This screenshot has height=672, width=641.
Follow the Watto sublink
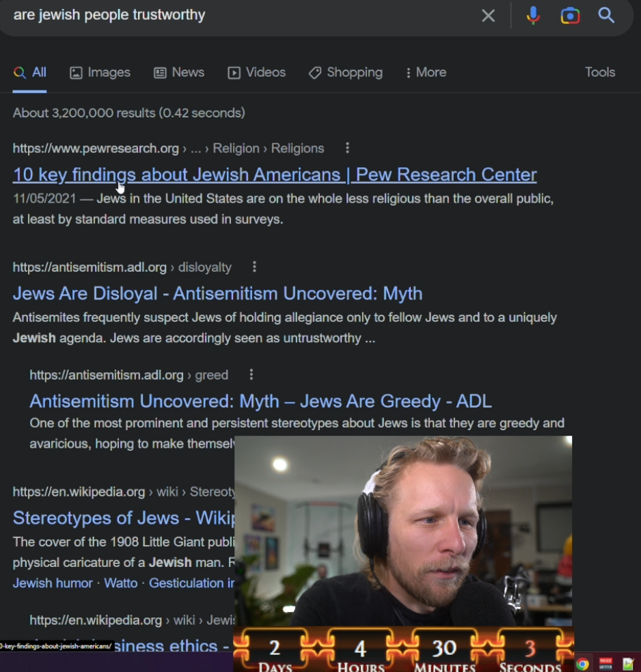click(120, 583)
